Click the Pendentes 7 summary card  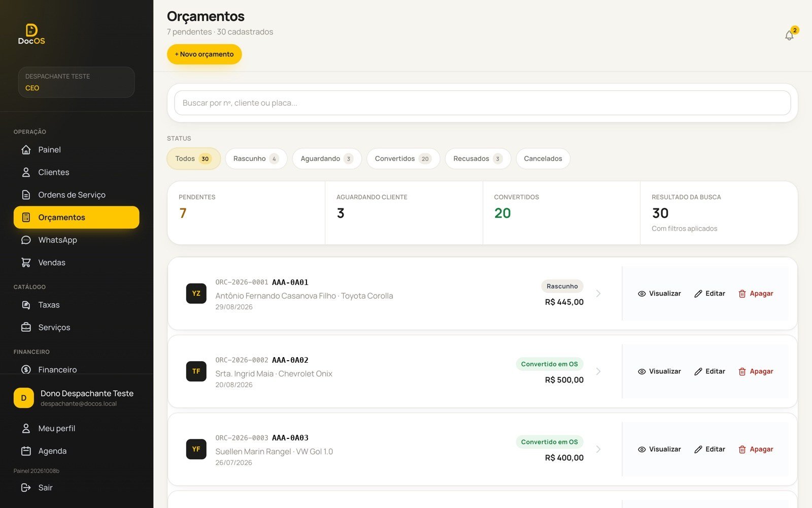click(x=246, y=213)
